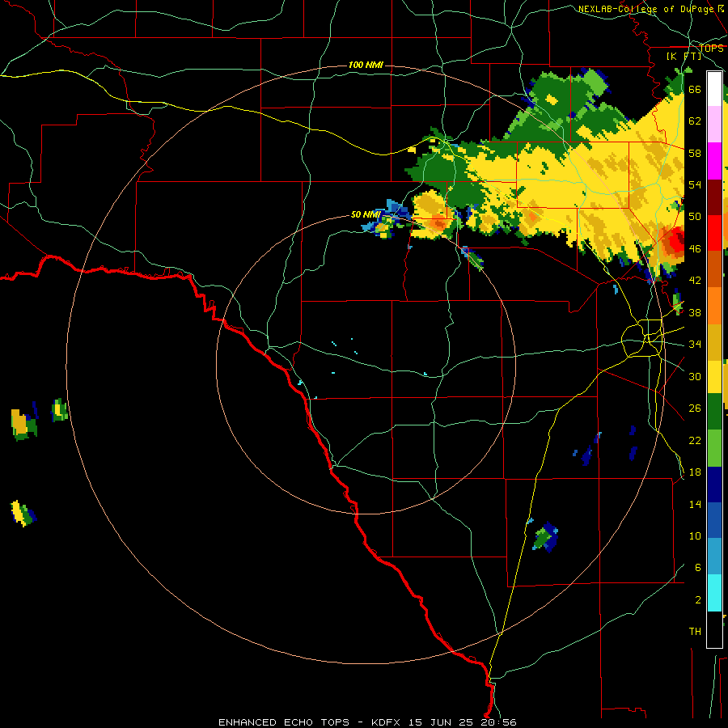Select the dark green legend swatch
The height and width of the screenshot is (728, 728).
(714, 412)
